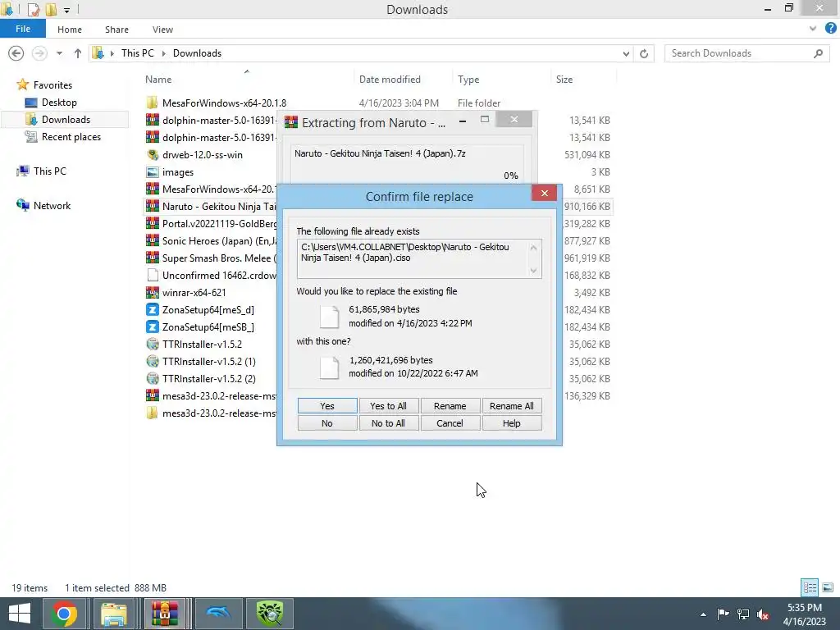Open Dolphin emulator from the taskbar
Screen dimensions: 840x630
click(217, 614)
